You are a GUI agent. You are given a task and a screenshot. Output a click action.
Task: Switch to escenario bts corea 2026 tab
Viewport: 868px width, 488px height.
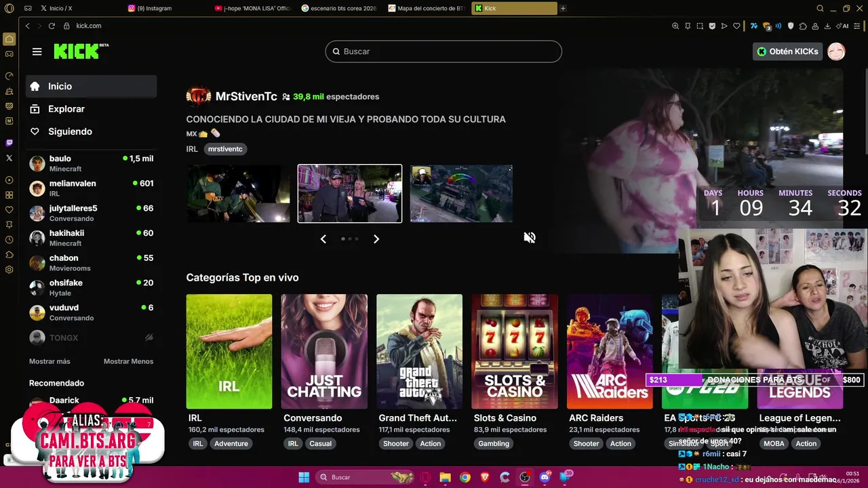tap(340, 8)
